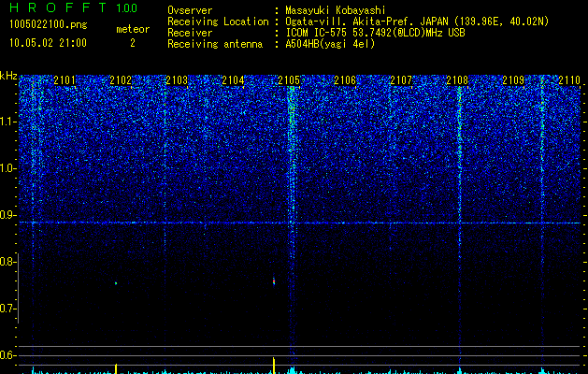Click the 2108 time marker
Viewport: 588px width, 374px height.
coord(457,80)
